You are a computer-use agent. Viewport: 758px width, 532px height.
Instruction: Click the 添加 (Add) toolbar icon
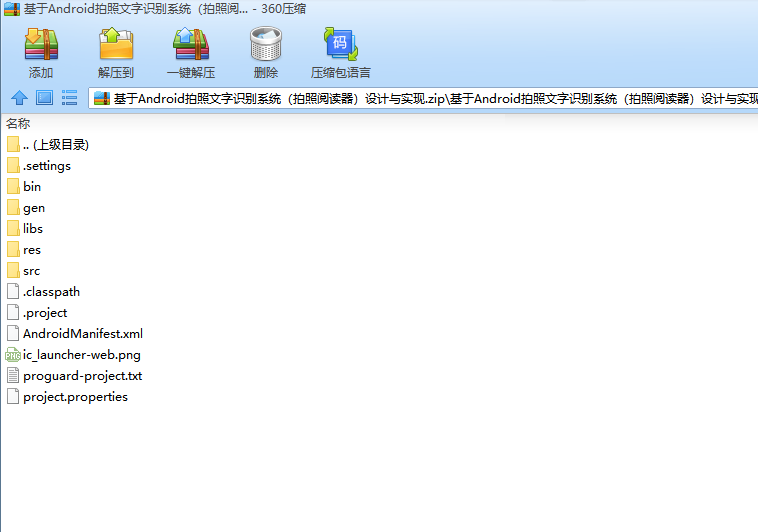click(41, 44)
